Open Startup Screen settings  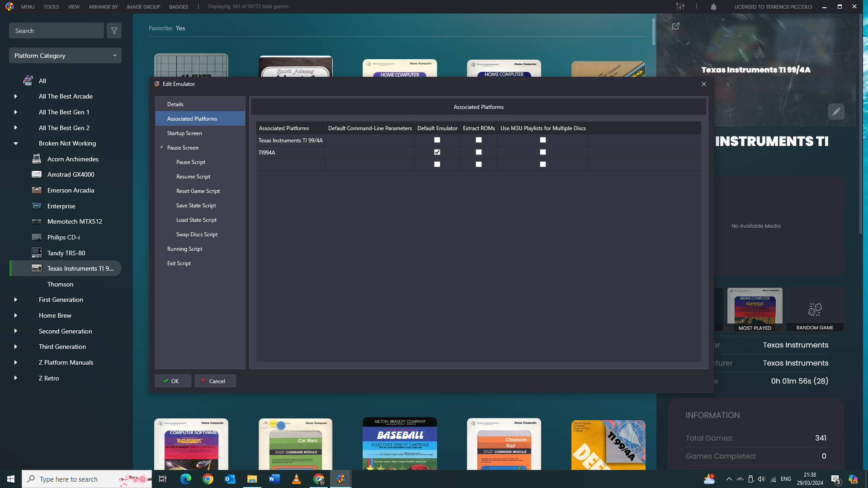point(200,133)
